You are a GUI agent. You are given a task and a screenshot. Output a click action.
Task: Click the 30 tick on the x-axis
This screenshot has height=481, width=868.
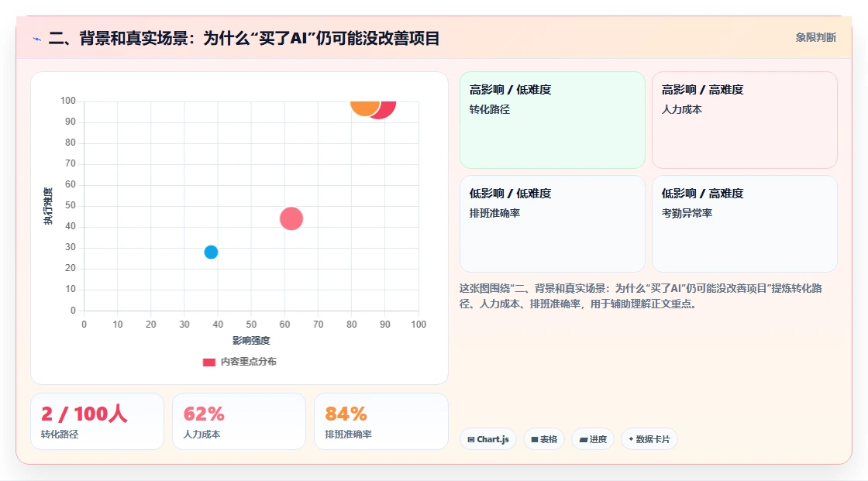[184, 325]
